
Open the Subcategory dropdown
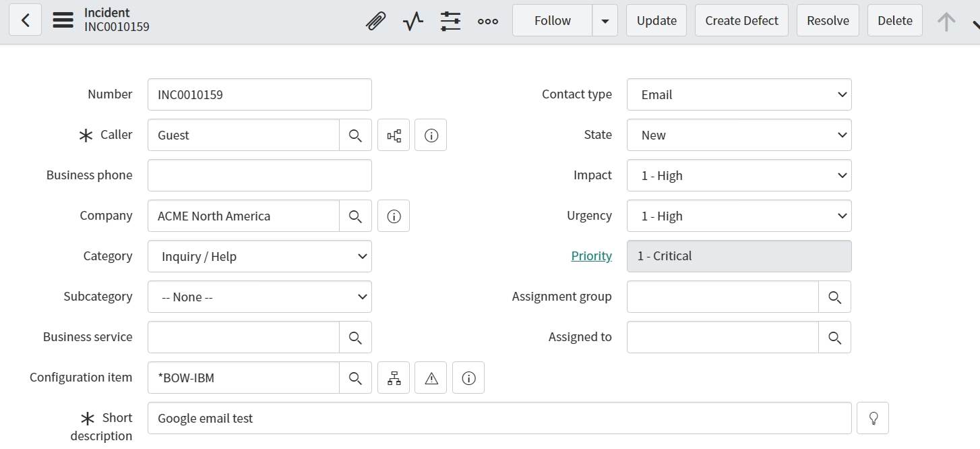[259, 297]
